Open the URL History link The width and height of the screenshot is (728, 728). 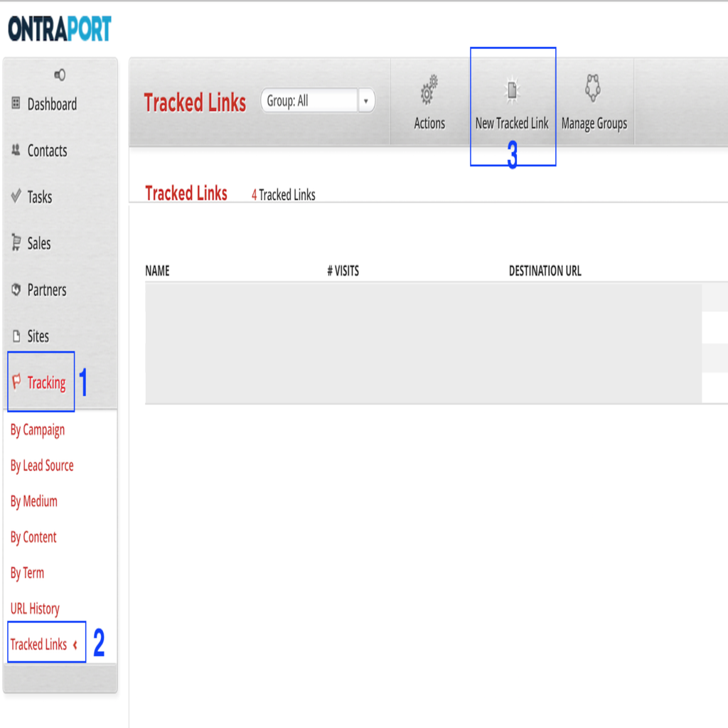point(35,609)
